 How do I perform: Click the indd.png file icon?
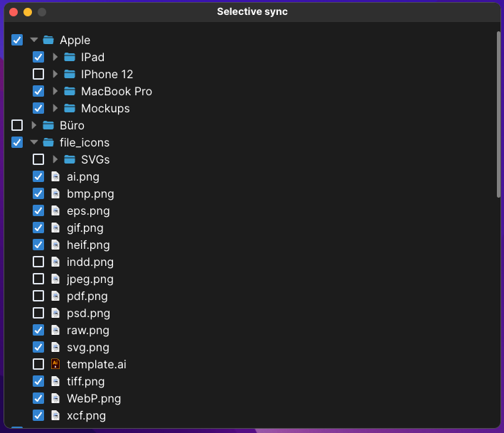click(55, 262)
